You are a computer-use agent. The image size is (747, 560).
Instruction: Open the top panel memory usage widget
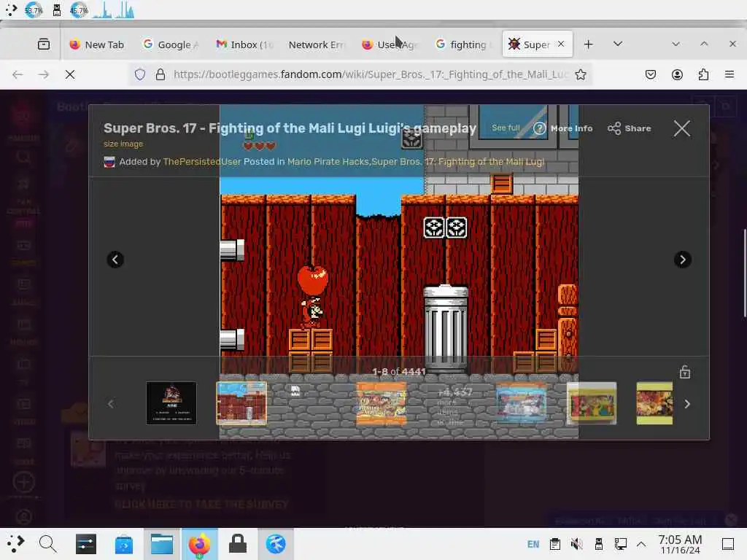pos(79,9)
